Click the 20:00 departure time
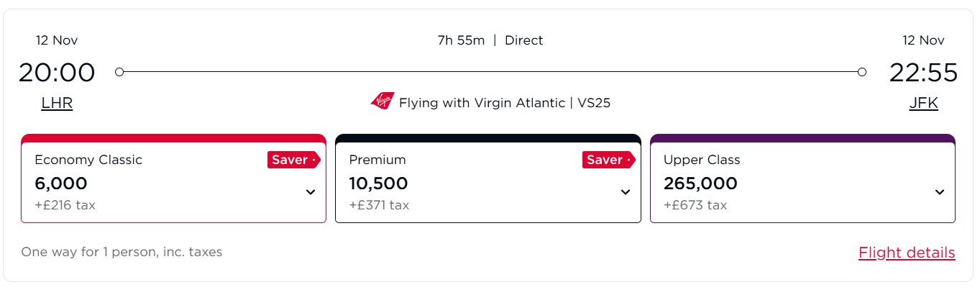The width and height of the screenshot is (980, 290). point(57,73)
